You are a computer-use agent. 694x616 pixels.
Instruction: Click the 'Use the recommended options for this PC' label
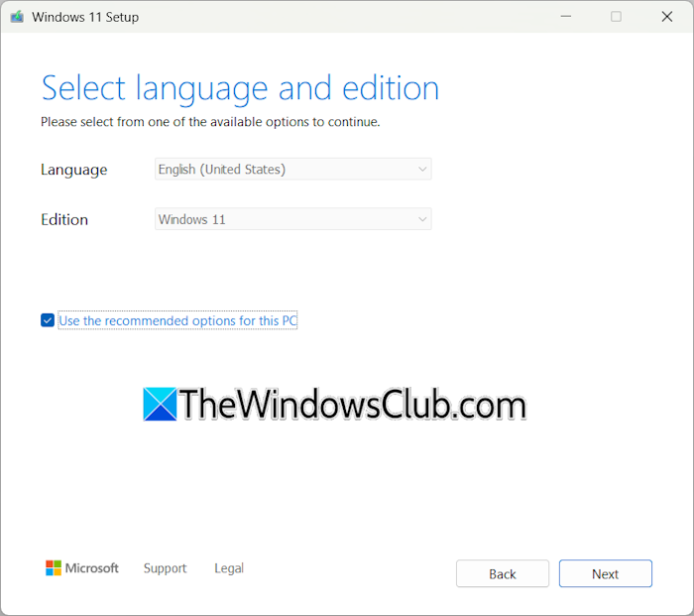coord(177,320)
